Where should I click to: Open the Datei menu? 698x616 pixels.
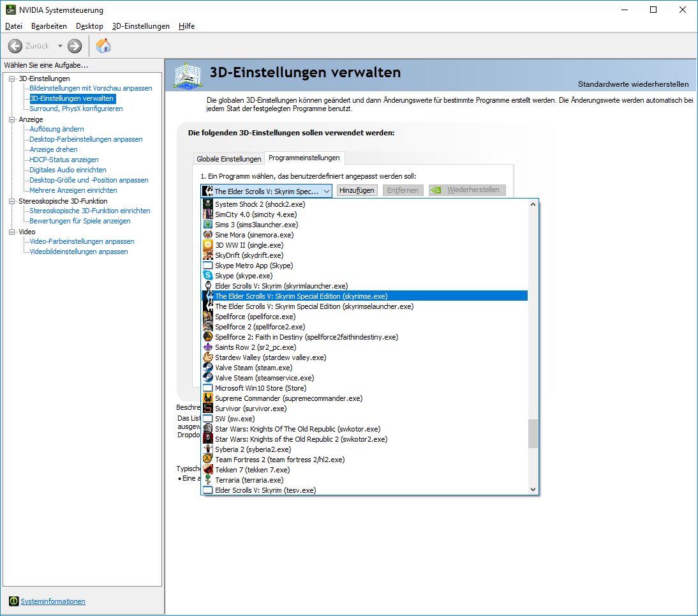14,26
